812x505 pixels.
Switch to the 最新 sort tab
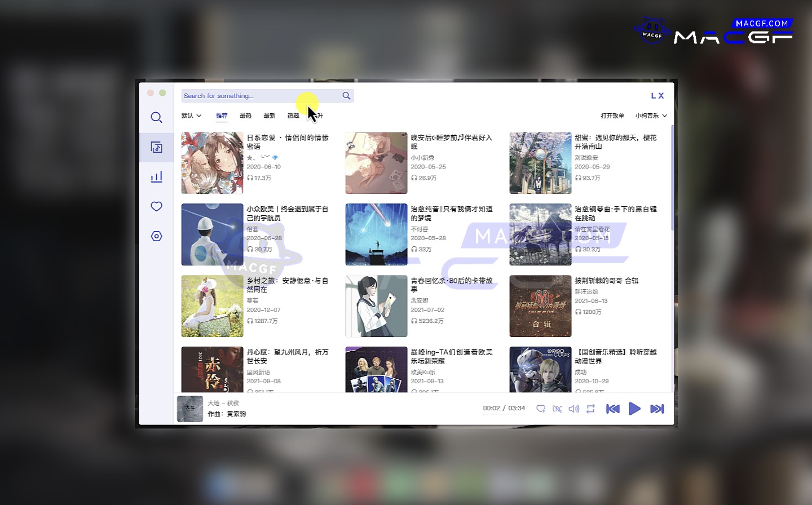tap(270, 116)
